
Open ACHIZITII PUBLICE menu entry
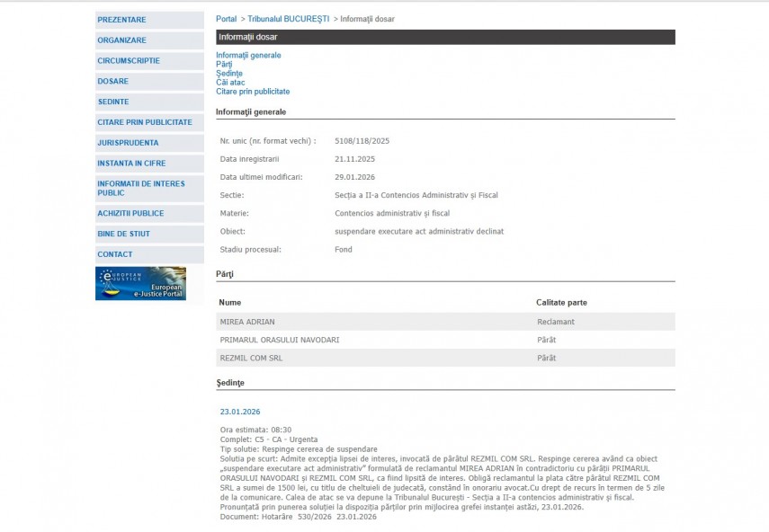tap(130, 213)
